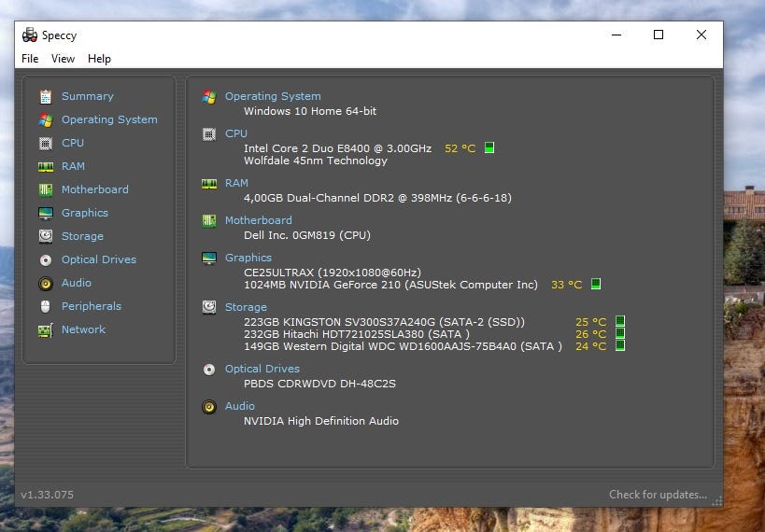Select Operating System in the sidebar list
This screenshot has height=532, width=765.
(109, 119)
